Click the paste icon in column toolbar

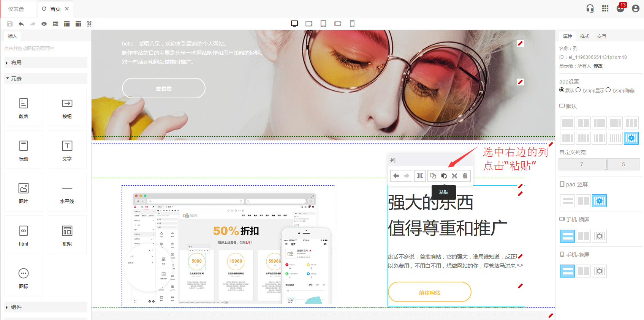point(444,176)
